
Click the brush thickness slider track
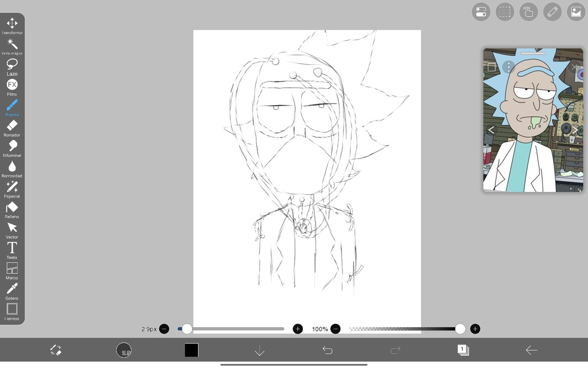231,329
